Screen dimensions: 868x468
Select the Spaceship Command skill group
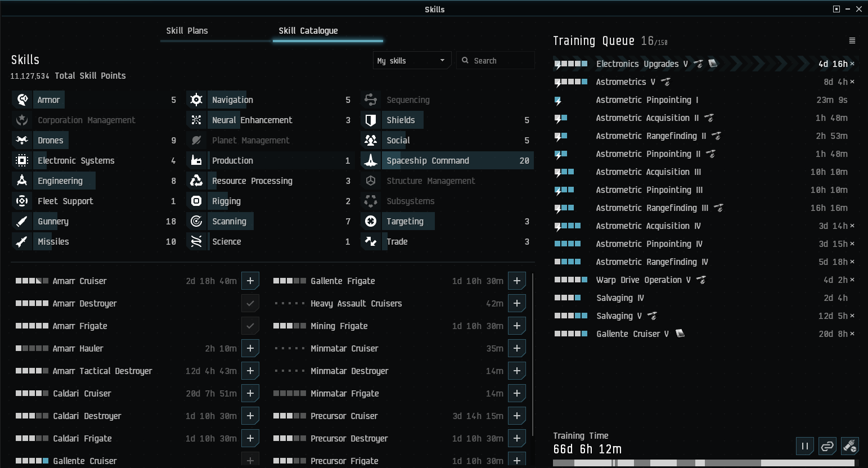click(x=447, y=160)
